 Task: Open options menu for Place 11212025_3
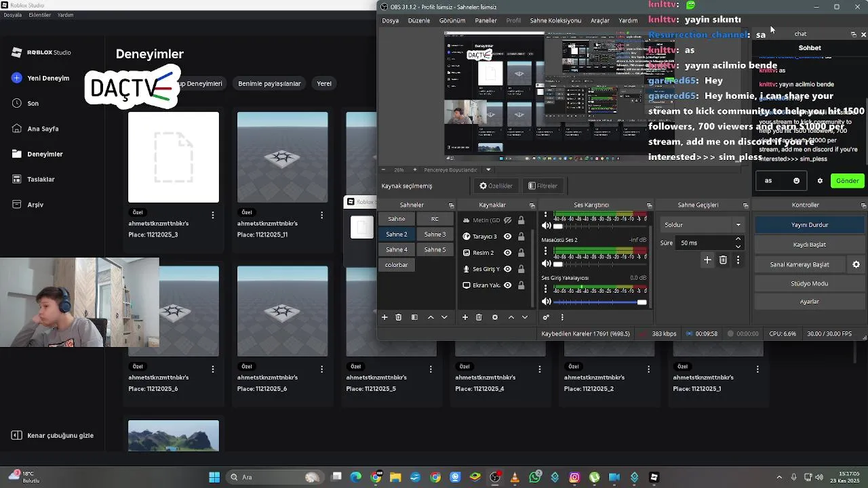213,215
